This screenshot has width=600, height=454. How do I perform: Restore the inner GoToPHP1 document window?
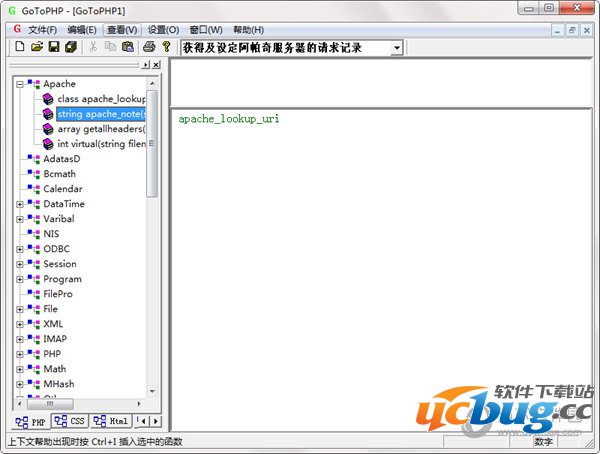click(572, 30)
